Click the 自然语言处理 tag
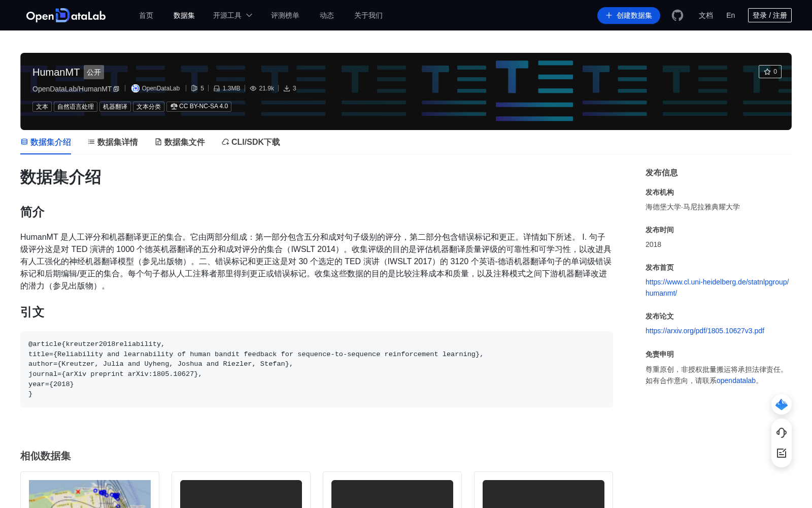The height and width of the screenshot is (508, 812). 76,107
